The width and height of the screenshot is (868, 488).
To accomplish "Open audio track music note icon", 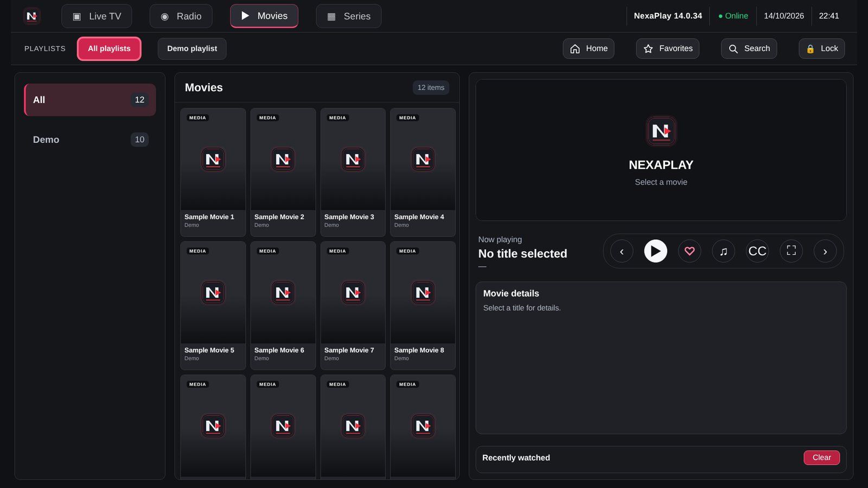I will pyautogui.click(x=723, y=251).
